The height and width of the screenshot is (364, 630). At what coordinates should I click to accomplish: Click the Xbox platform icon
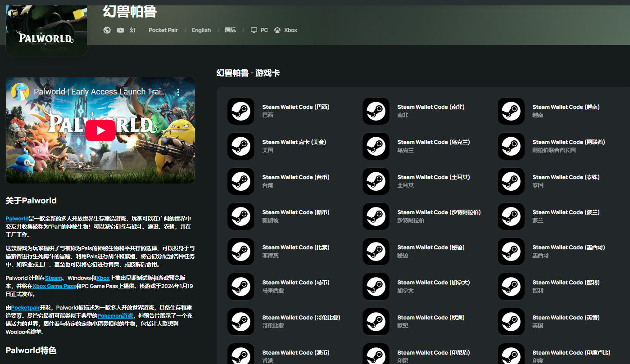click(x=277, y=30)
